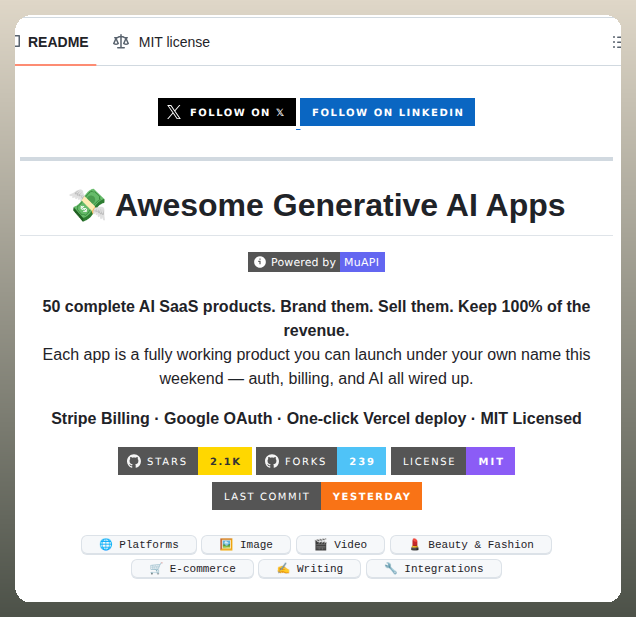Click the blue 239 forks count
This screenshot has width=636, height=617.
tap(361, 461)
